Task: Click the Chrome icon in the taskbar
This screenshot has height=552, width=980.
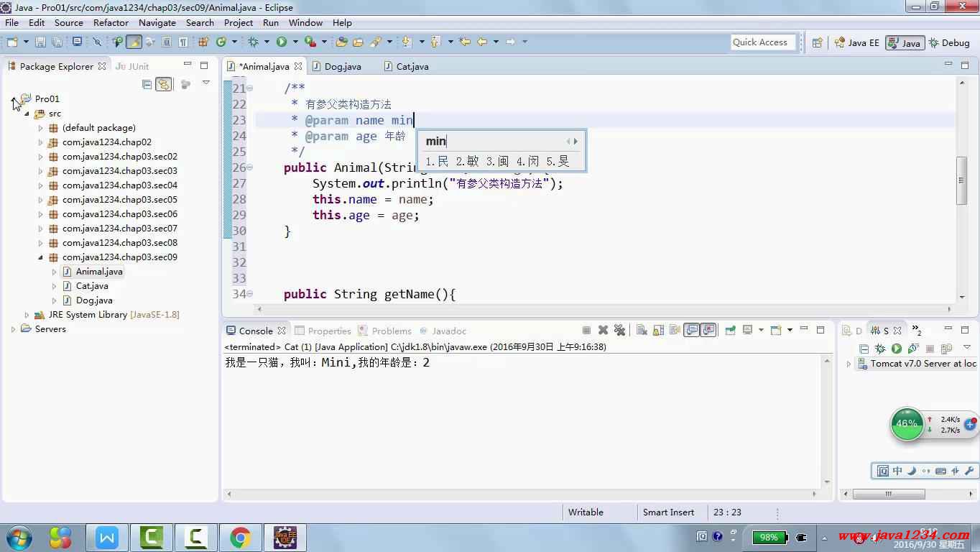Action: (x=240, y=537)
